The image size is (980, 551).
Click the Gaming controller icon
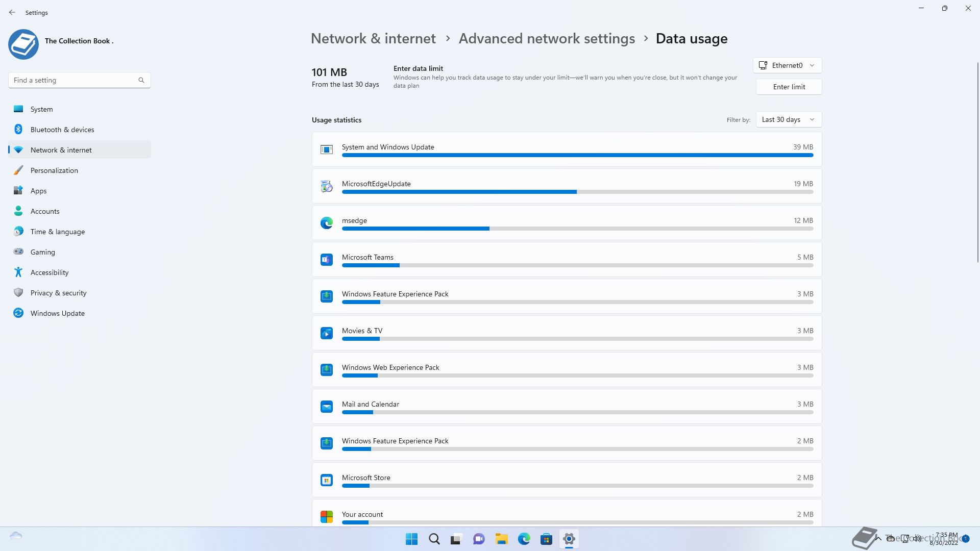pos(18,252)
